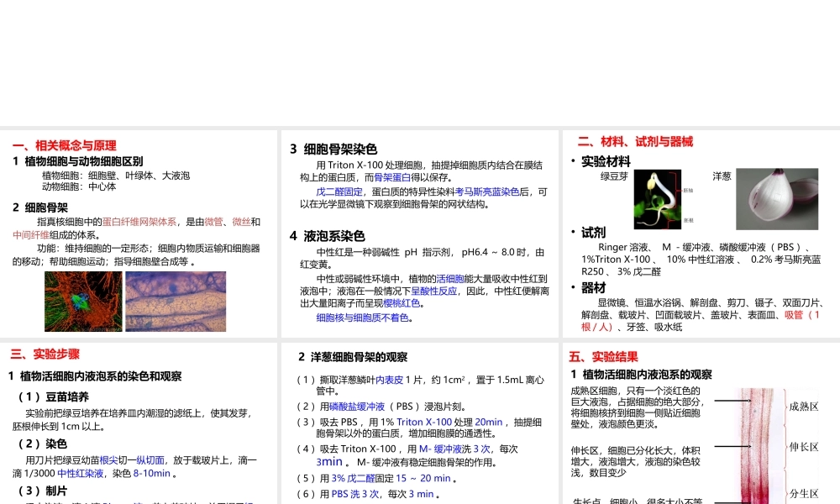This screenshot has height=504, width=840.
Task: Open the 洋葱 onion photo
Action: click(x=777, y=199)
